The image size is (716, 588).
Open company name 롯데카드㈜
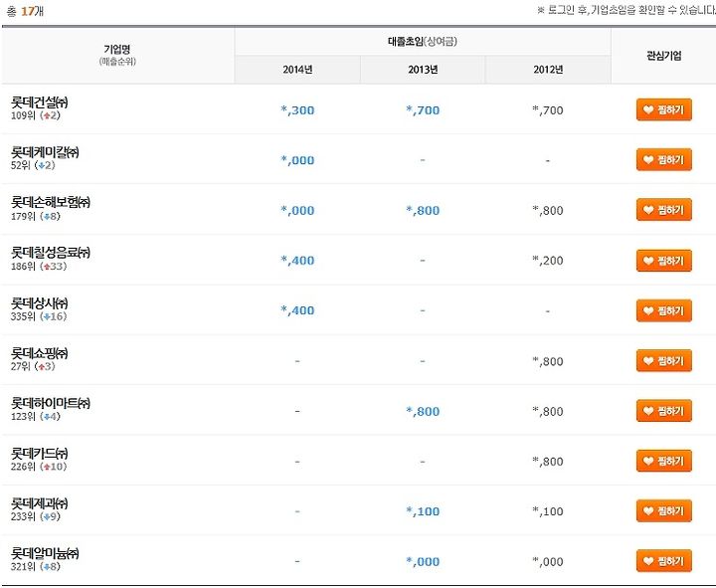tap(40, 454)
